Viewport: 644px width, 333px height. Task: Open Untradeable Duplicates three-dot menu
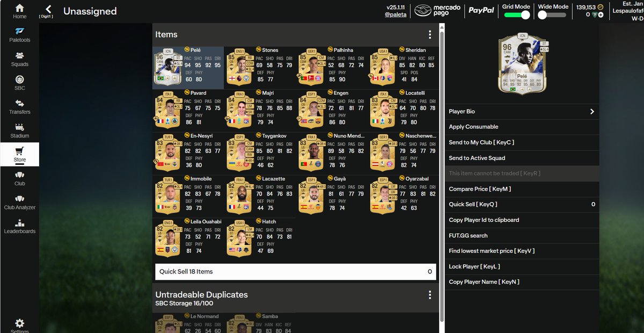[x=430, y=294]
